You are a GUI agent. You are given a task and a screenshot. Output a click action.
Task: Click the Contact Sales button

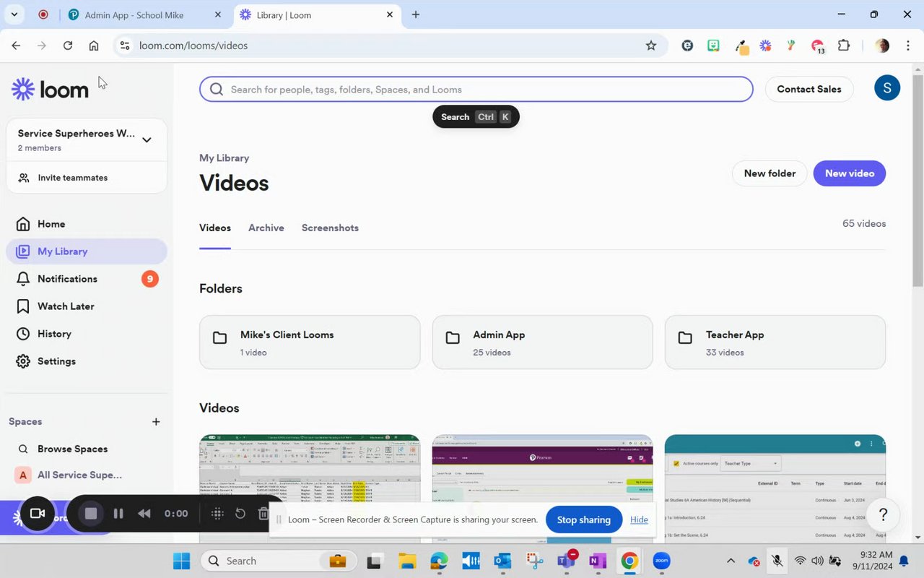pos(808,89)
